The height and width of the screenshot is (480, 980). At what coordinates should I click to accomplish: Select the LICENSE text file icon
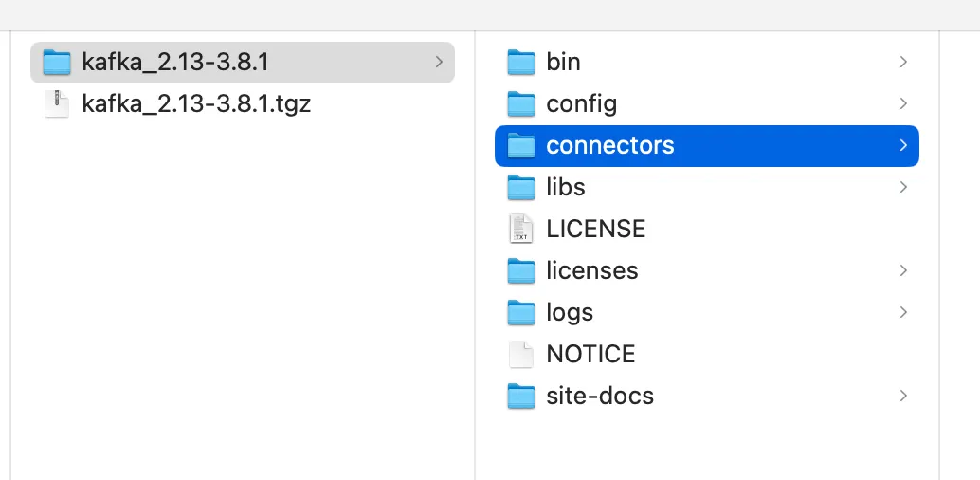(x=520, y=229)
